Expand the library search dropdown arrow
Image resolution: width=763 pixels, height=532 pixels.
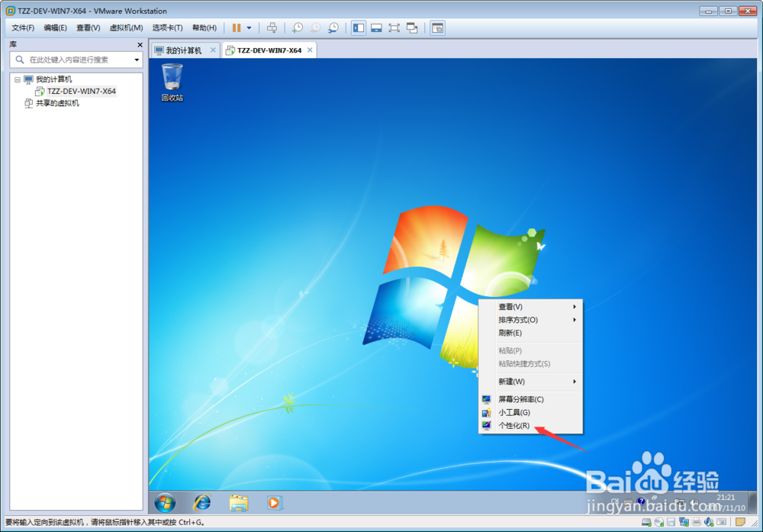click(x=137, y=60)
